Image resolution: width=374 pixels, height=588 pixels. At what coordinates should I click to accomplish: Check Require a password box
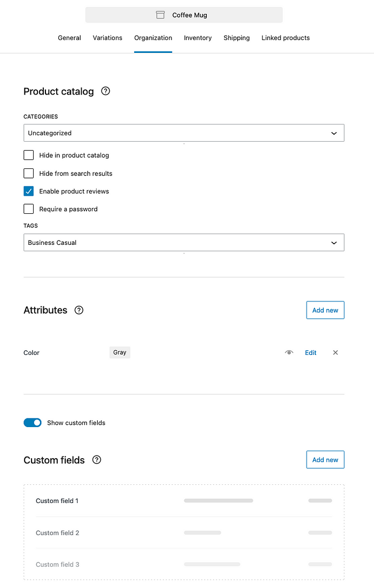[x=28, y=209]
